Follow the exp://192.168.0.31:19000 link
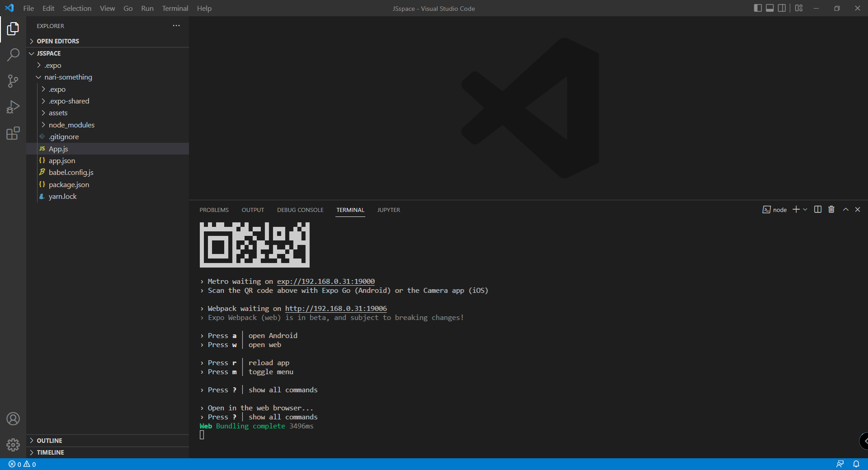This screenshot has height=470, width=868. tap(326, 282)
